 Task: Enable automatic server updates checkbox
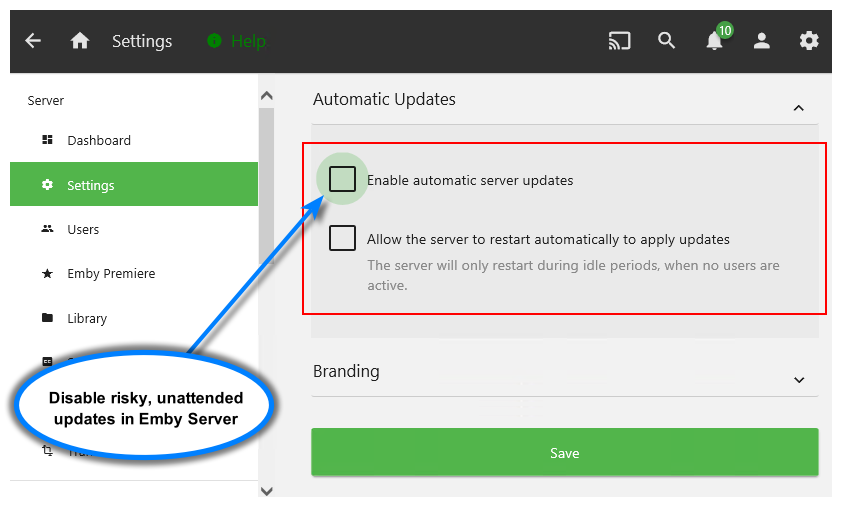pos(342,179)
